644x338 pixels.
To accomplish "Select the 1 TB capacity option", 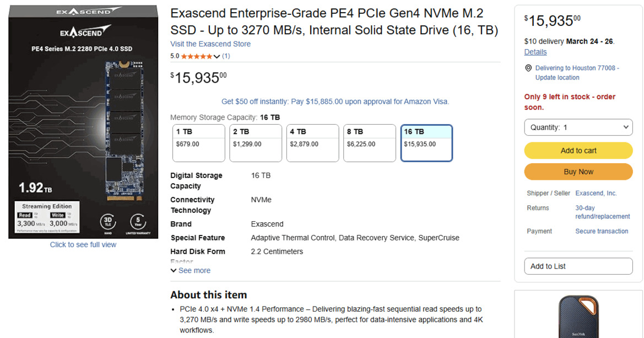I will coord(198,143).
